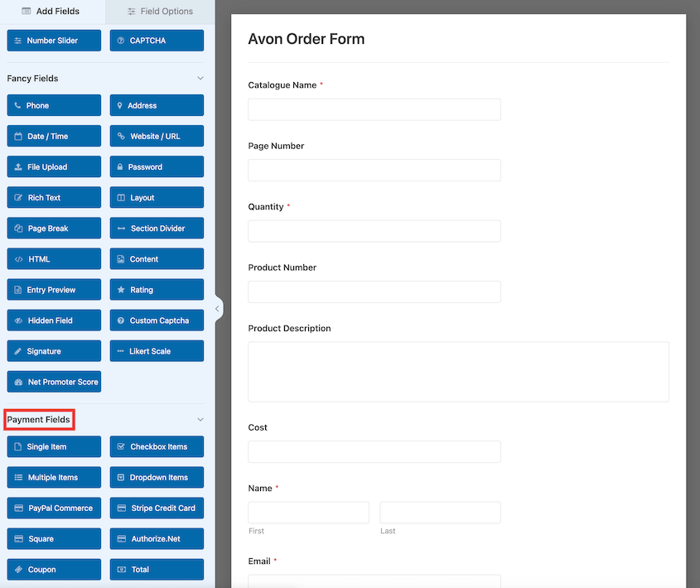Collapse the Payment Fields section
This screenshot has width=700, height=588.
[200, 419]
